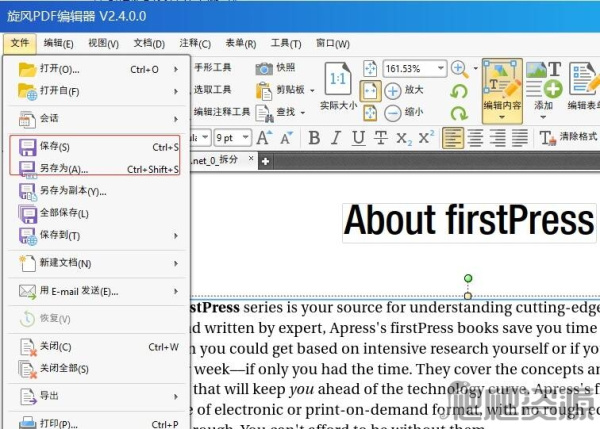Click the 查找 find icon
The width and height of the screenshot is (600, 429).
264,113
